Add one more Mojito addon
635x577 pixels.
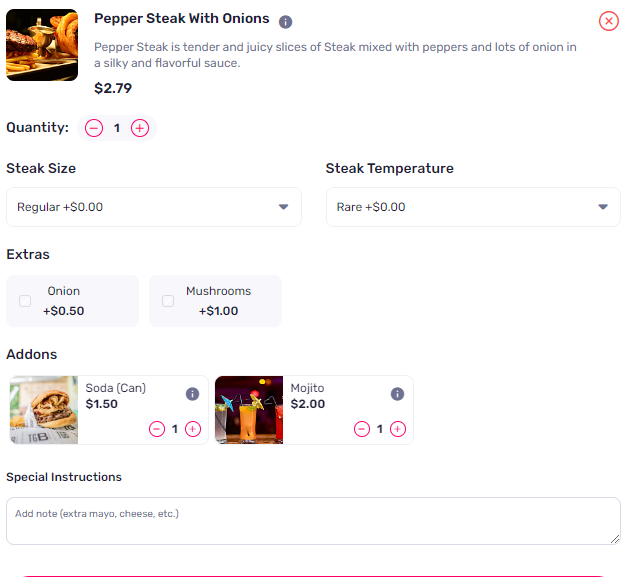[x=398, y=429]
